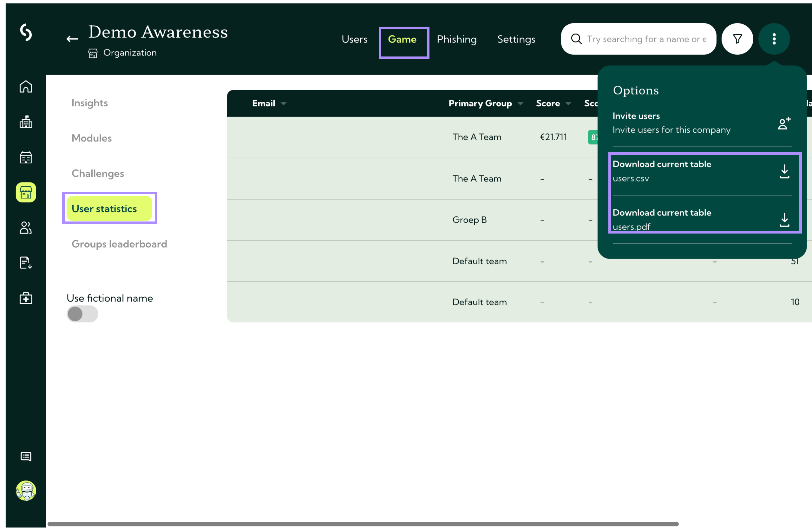Image resolution: width=812 pixels, height=528 pixels.
Task: Click the users.csv download arrow icon
Action: (785, 171)
